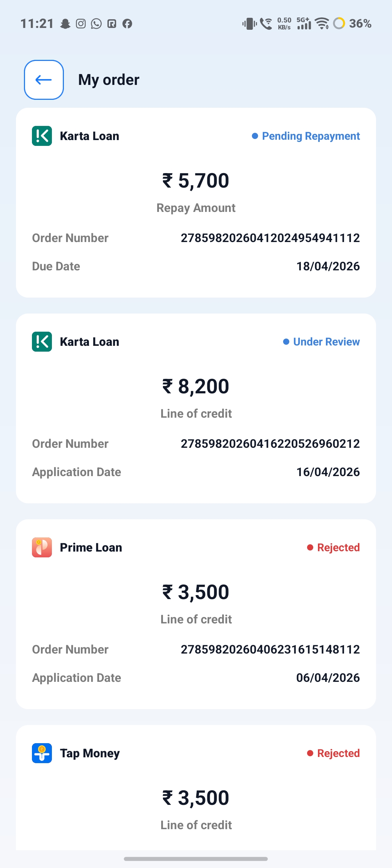Tap the Wi-Fi status icon
The height and width of the screenshot is (868, 392).
[322, 24]
